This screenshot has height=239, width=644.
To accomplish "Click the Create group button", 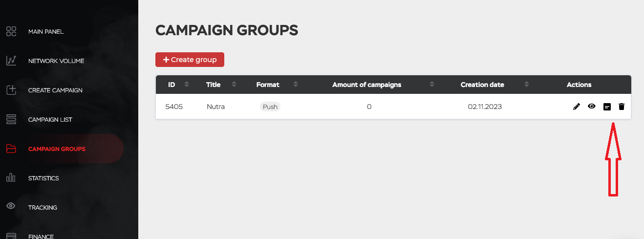I will pyautogui.click(x=190, y=60).
